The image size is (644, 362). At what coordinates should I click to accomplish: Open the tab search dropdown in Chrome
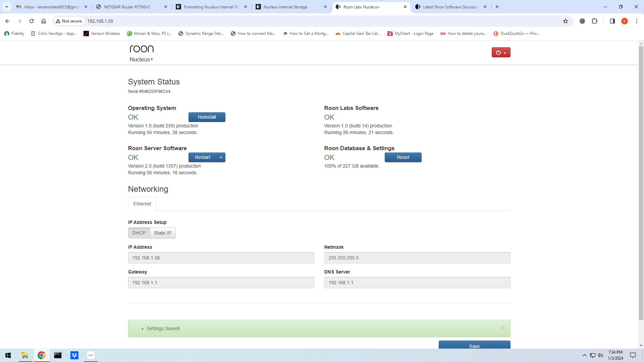7,7
